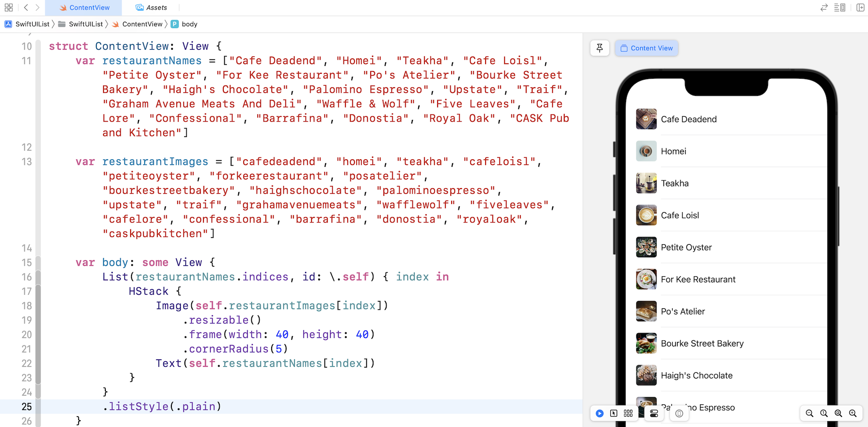Open device settings via the toggles icon
This screenshot has width=868, height=427.
654,413
